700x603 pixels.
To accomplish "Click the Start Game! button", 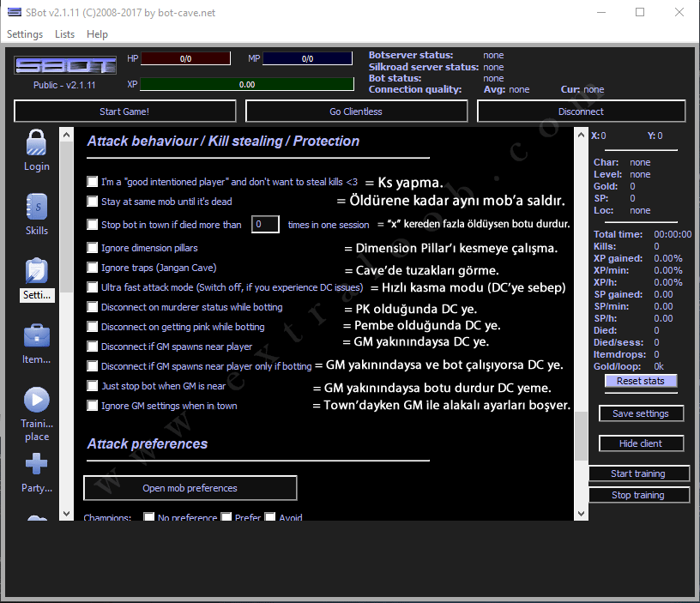I will (x=125, y=112).
